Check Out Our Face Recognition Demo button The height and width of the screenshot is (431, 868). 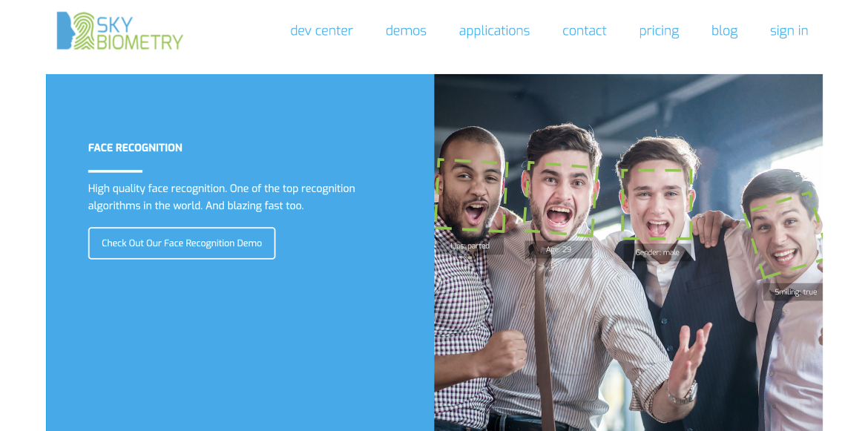point(182,243)
